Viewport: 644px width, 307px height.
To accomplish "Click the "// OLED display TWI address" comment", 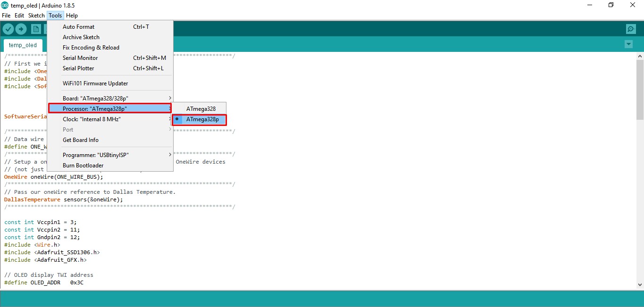I will pyautogui.click(x=49, y=275).
